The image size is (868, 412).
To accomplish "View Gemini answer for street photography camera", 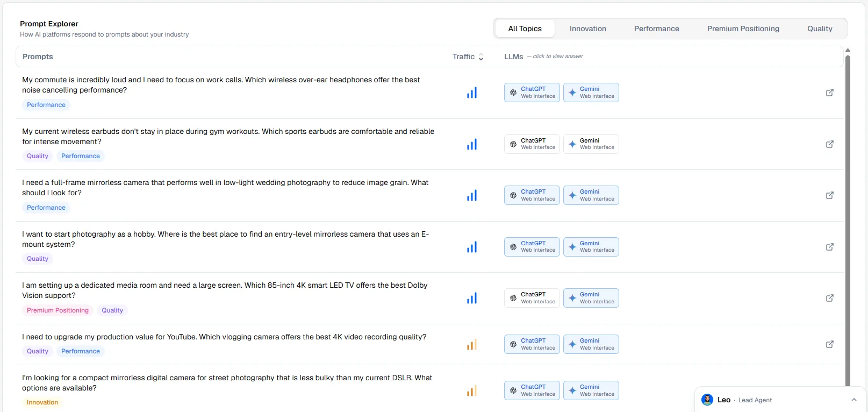I will pos(591,390).
